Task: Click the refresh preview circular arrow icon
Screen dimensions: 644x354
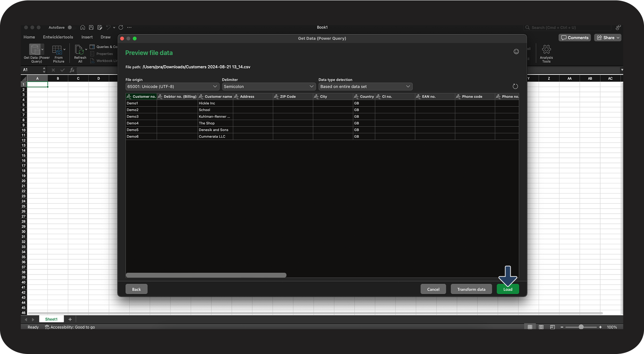Action: pos(515,86)
